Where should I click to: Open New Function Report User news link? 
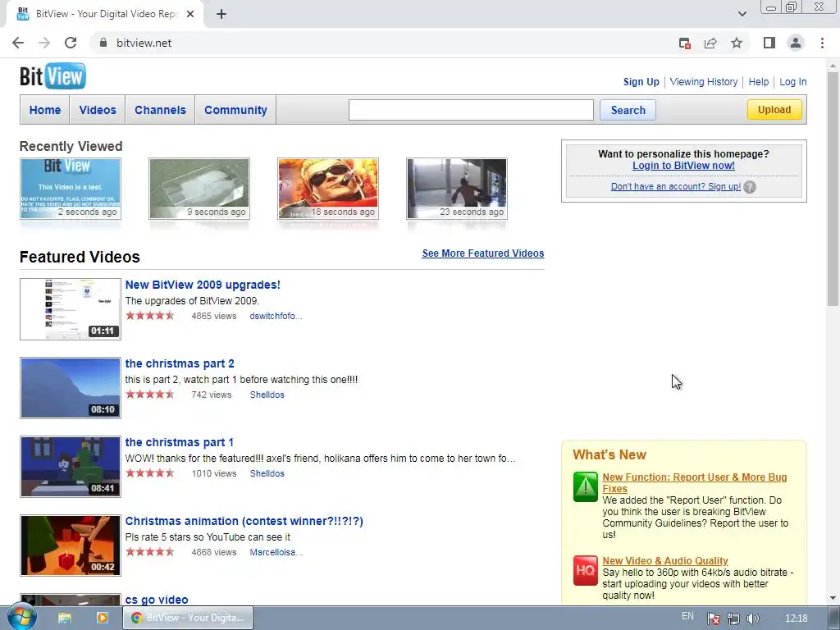click(x=694, y=482)
